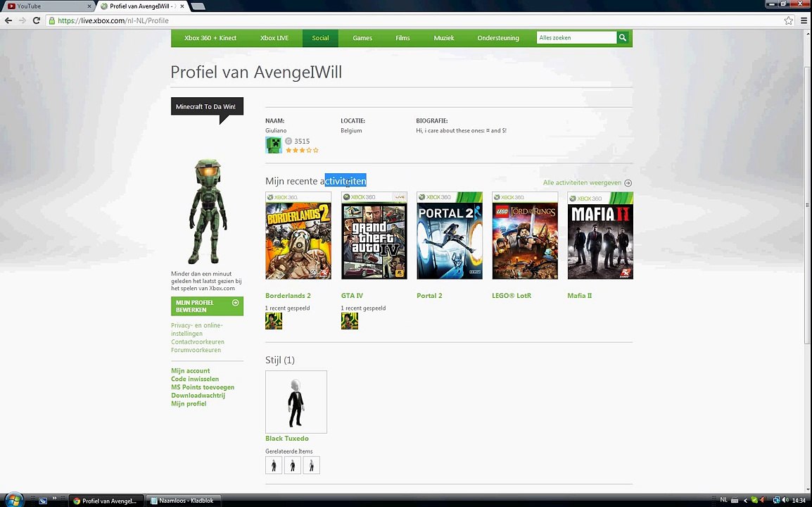The height and width of the screenshot is (507, 812).
Task: Click the Minecraft creeper gamerpic
Action: [274, 145]
